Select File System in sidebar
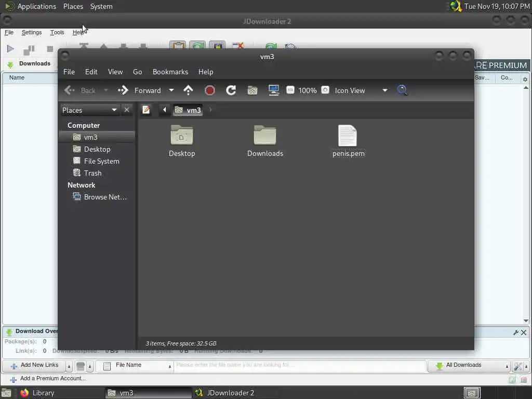Image resolution: width=532 pixels, height=399 pixels. (x=97, y=161)
